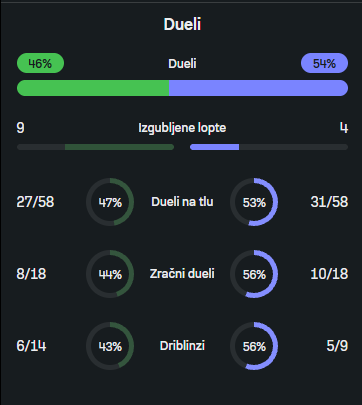This screenshot has width=362, height=405.
Task: Select the green segment of Dueli bar
Action: pyautogui.click(x=93, y=88)
